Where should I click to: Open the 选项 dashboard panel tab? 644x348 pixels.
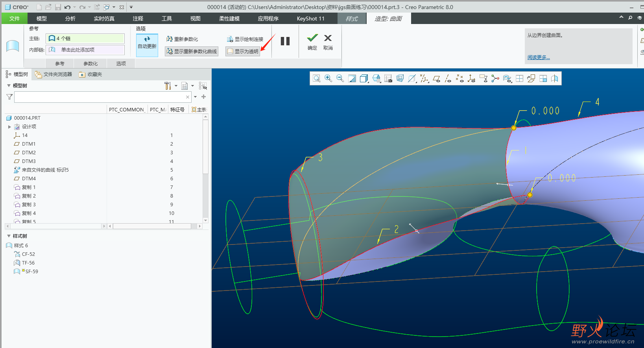pyautogui.click(x=121, y=63)
